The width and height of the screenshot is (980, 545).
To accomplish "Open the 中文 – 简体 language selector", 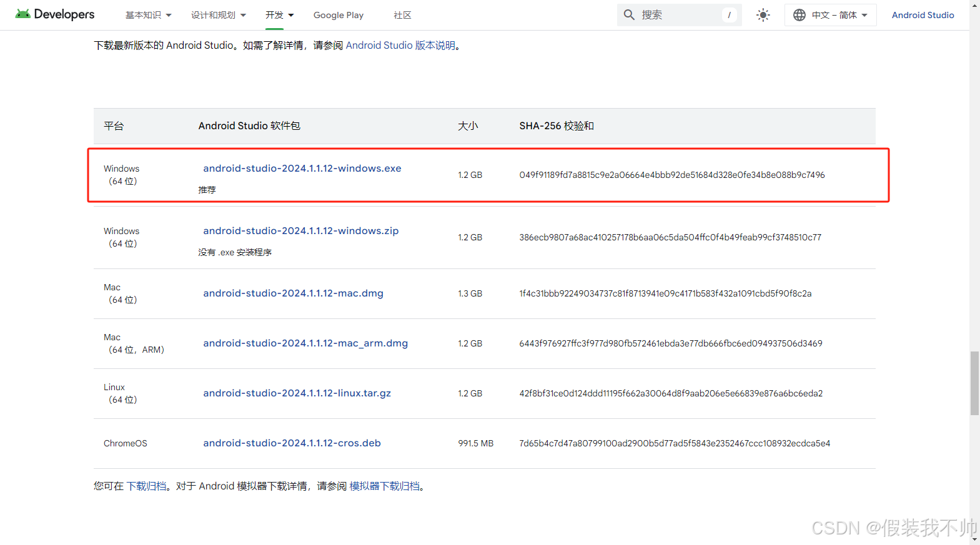I will coord(831,15).
